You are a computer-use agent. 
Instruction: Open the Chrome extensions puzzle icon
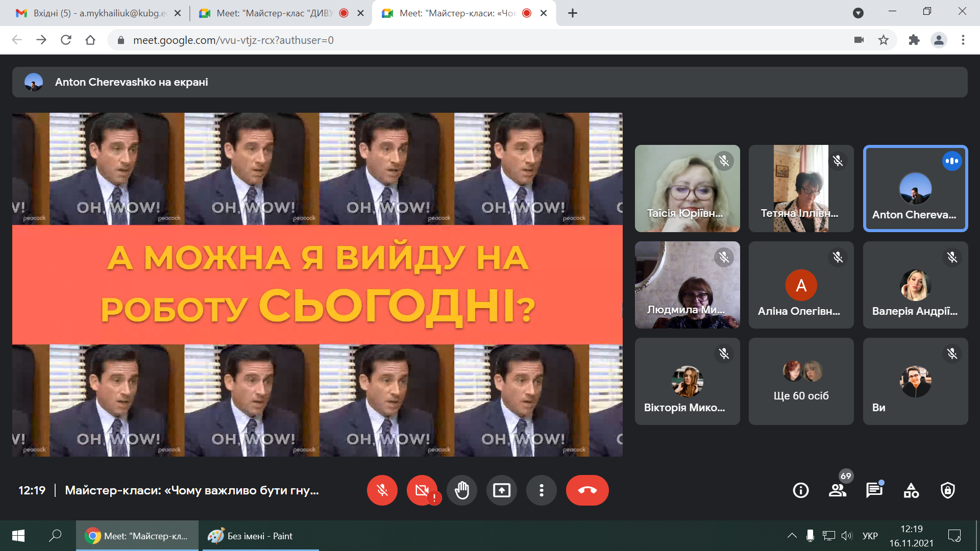(914, 40)
